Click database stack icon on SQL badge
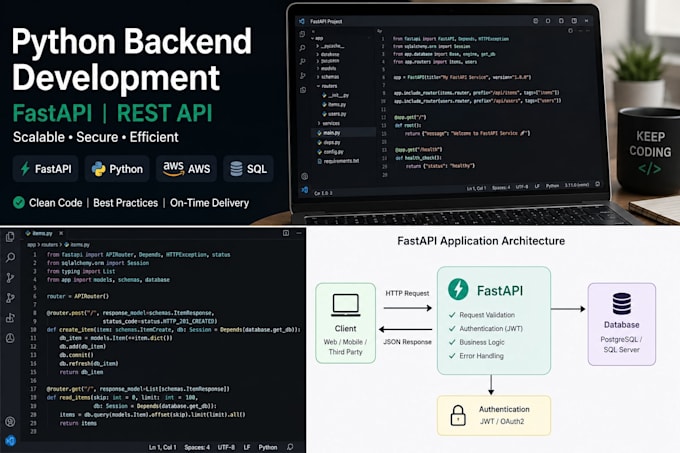 236,169
